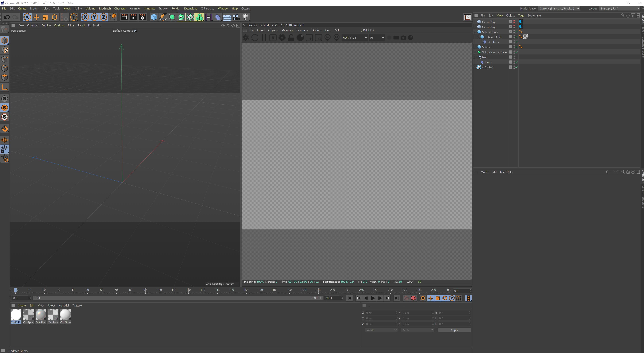
Task: Open Octane settings gear icon
Action: 282,38
